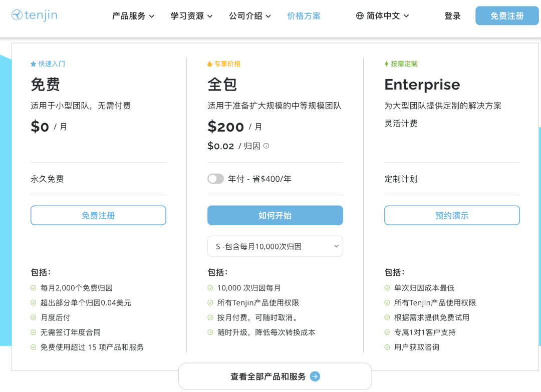This screenshot has width=541, height=392.
Task: Click the 适用于小型团队，无需付费 description
Action: point(81,106)
